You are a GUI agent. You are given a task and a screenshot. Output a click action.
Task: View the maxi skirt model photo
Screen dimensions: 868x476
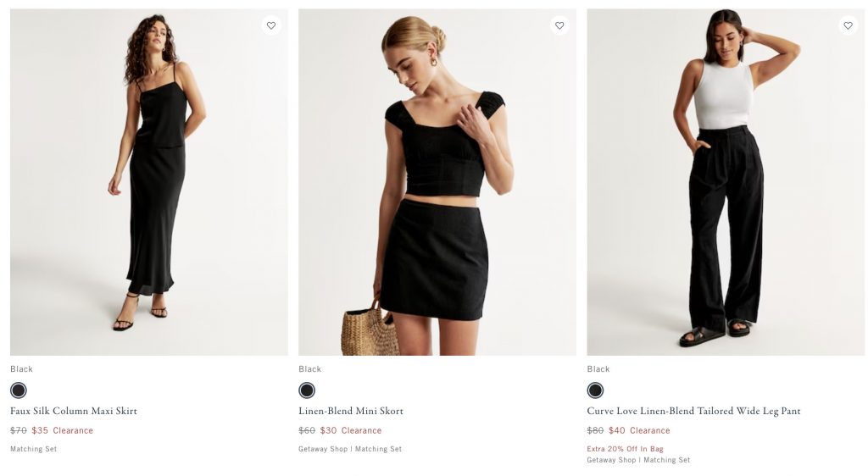click(149, 182)
